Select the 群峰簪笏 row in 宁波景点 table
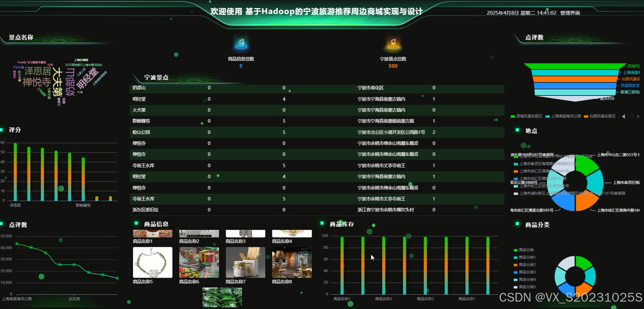The height and width of the screenshot is (309, 644). 317,121
